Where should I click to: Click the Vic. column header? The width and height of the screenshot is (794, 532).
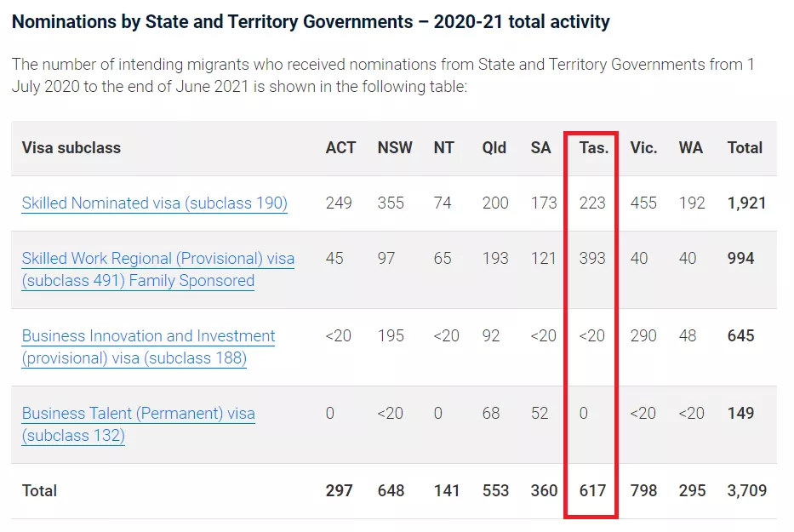tap(644, 148)
